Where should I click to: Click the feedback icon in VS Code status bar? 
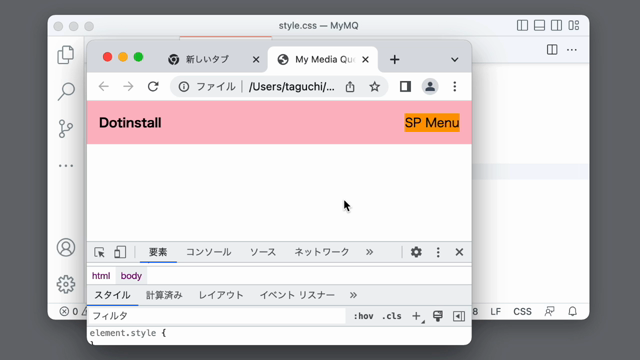coord(549,312)
